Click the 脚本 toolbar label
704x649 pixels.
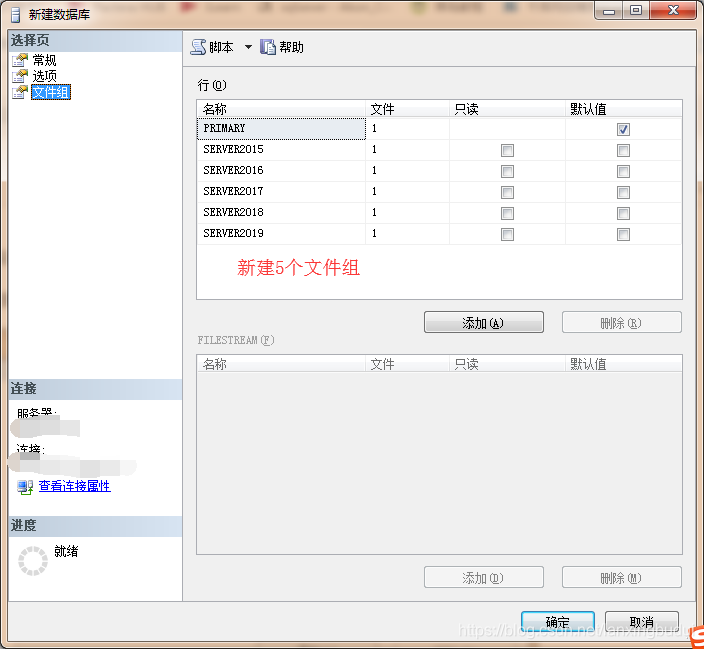click(x=221, y=47)
